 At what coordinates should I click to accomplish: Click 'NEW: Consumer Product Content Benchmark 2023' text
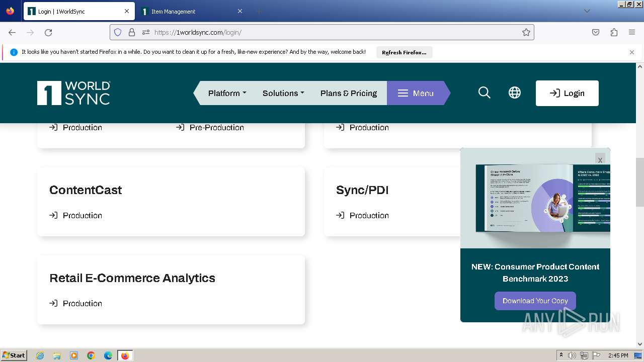tap(535, 273)
